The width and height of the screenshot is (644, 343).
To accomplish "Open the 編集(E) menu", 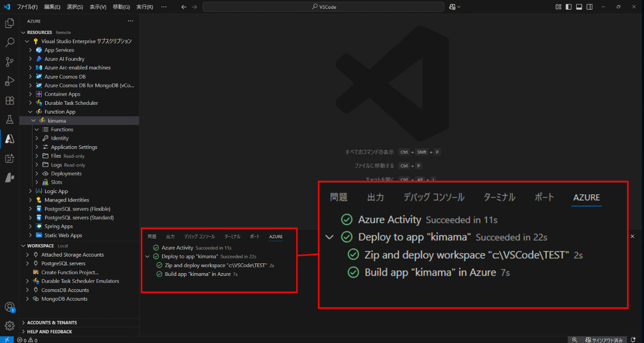I will 52,7.
